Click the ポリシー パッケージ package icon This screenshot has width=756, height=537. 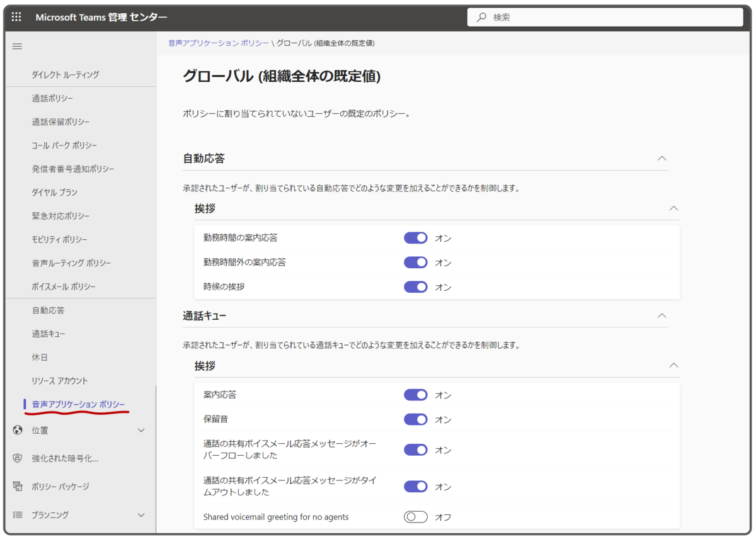tap(18, 487)
